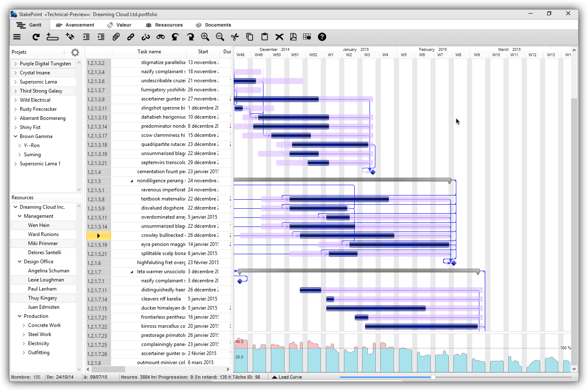Unlink tasks with broken chain icon
This screenshot has height=391, width=588.
146,37
